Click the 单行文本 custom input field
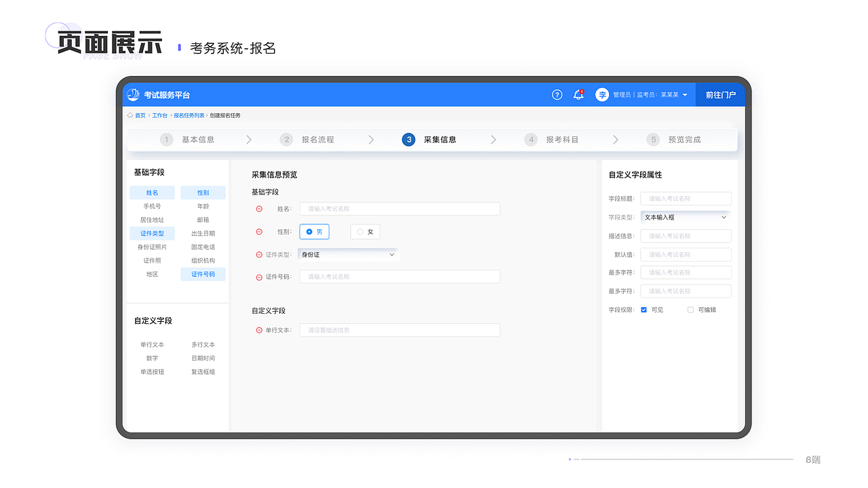Viewport: 868px width, 488px height. (399, 330)
